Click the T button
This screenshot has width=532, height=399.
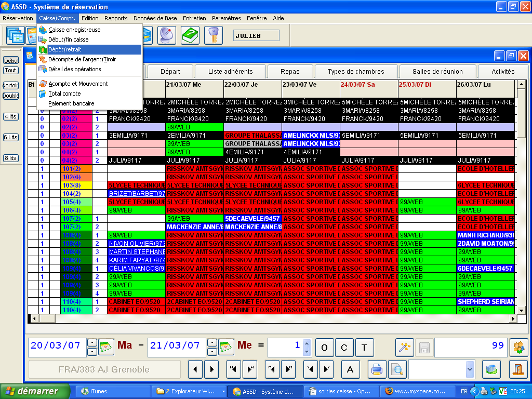click(x=364, y=348)
